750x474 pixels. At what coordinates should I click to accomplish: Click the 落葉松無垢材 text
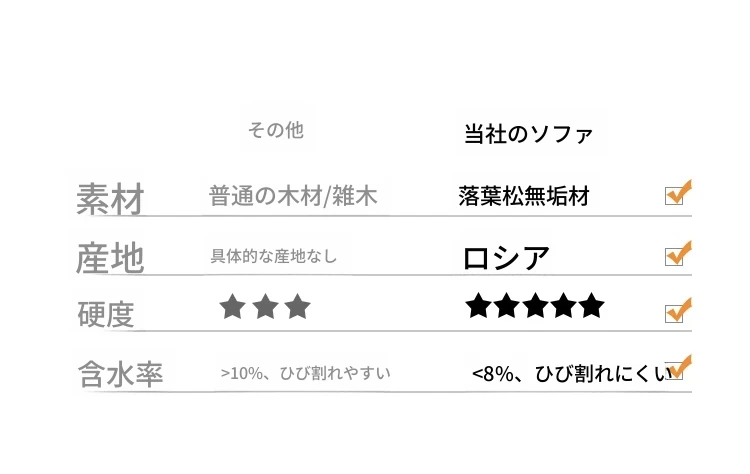[525, 197]
